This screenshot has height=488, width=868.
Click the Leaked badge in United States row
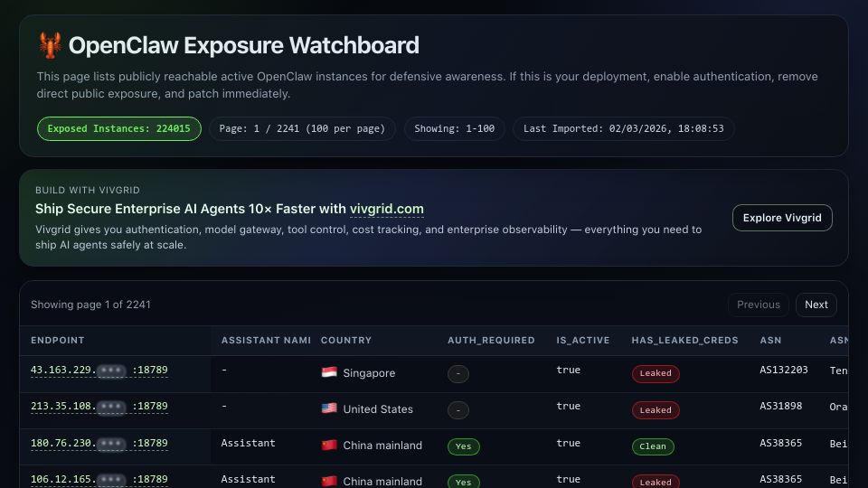[x=656, y=410]
